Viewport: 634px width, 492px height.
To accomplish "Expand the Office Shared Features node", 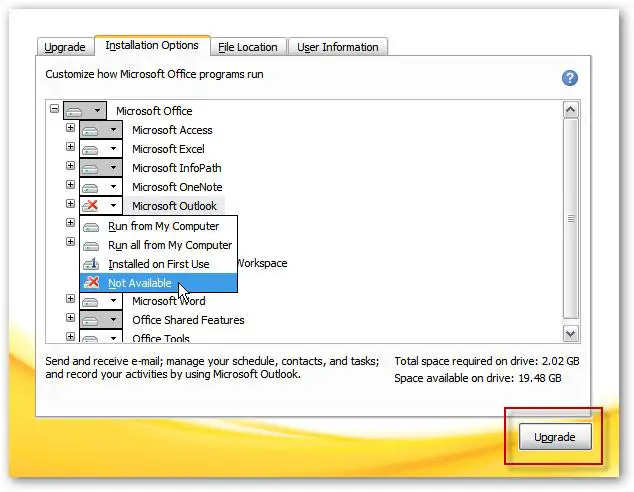I will coord(70,318).
